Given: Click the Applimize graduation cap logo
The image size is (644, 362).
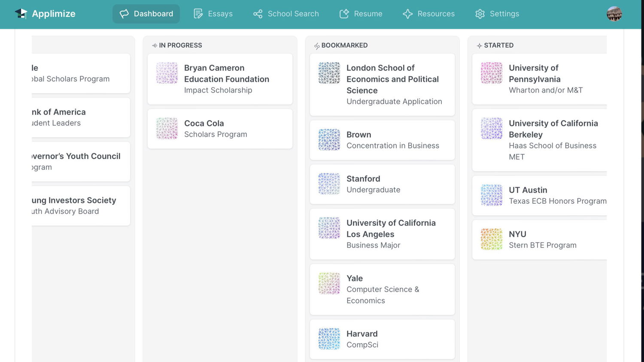Looking at the screenshot, I should pyautogui.click(x=21, y=14).
